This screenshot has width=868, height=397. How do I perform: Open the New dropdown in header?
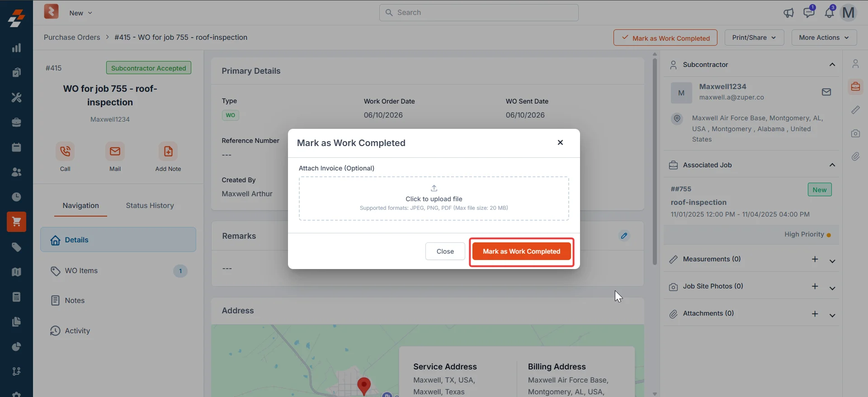(x=80, y=13)
